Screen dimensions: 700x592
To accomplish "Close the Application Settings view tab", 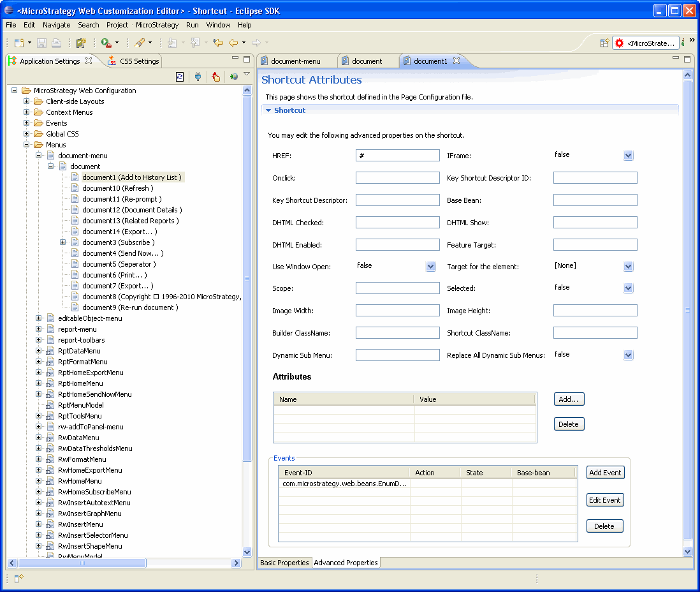I will [89, 61].
